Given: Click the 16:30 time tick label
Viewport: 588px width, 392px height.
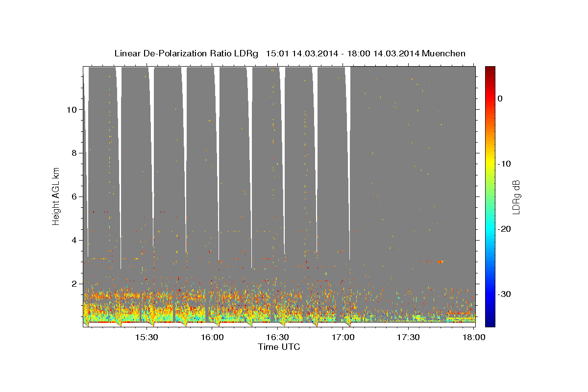Looking at the screenshot, I should (x=278, y=337).
